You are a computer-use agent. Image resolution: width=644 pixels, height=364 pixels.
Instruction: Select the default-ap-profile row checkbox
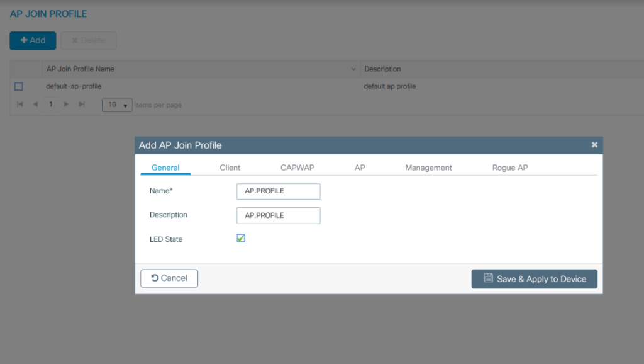tap(18, 86)
